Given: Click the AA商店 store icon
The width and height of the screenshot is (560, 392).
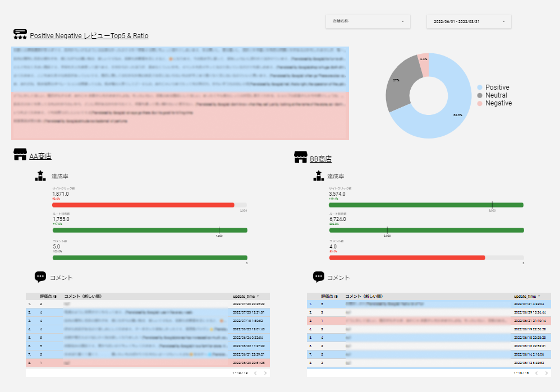Looking at the screenshot, I should (20, 155).
